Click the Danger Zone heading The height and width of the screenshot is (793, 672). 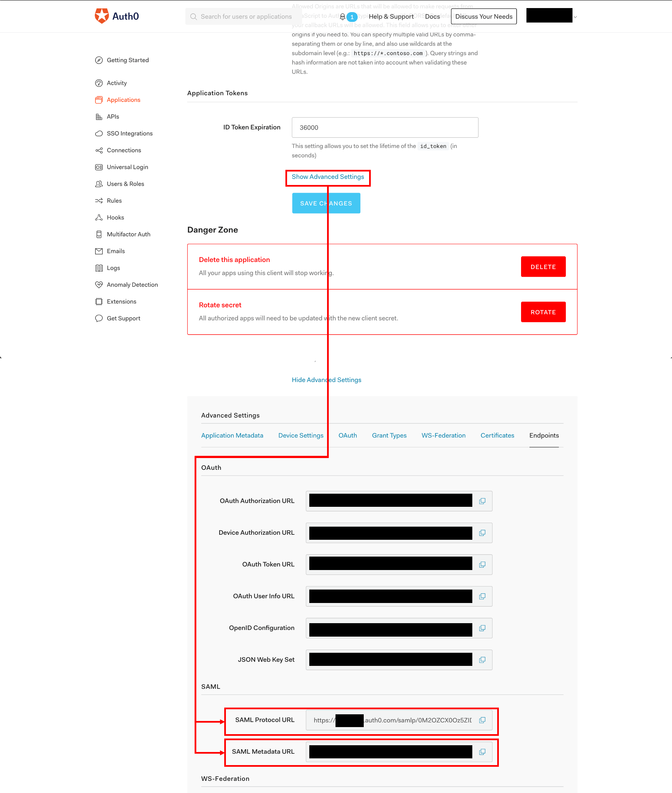coord(212,230)
